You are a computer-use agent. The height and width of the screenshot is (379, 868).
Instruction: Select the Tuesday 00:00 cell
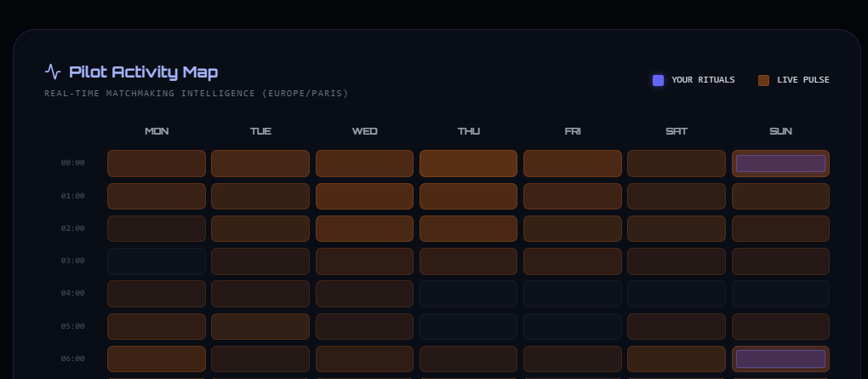click(260, 164)
